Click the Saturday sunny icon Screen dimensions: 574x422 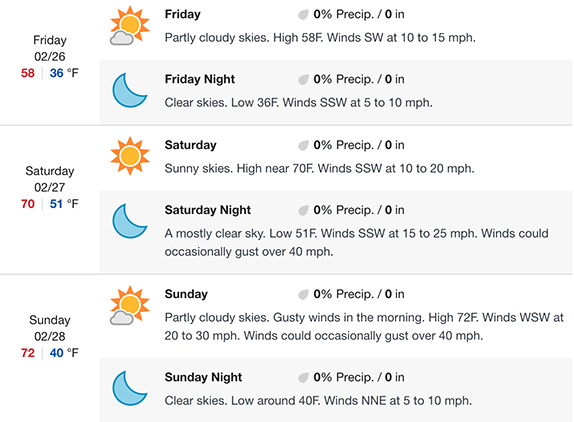pos(130,156)
